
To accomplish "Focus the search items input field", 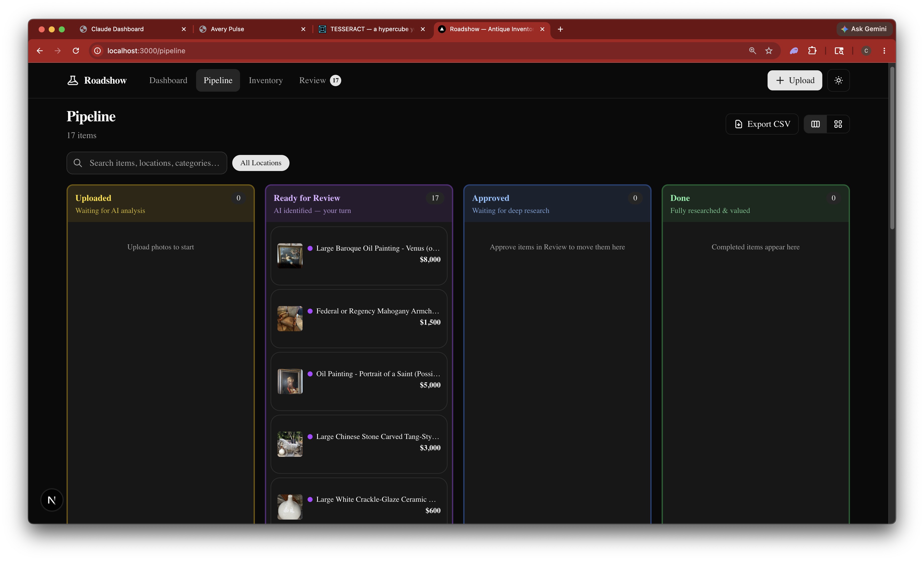I will coord(147,163).
